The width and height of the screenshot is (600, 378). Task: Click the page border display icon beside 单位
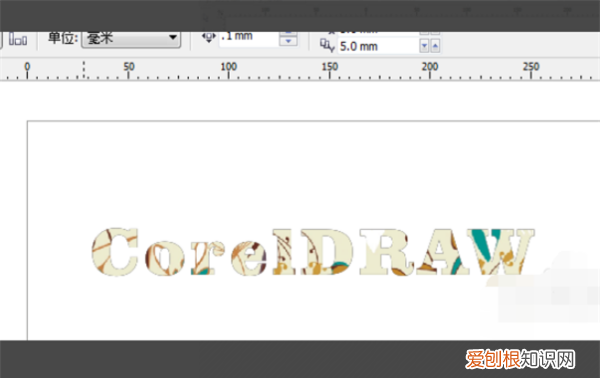click(18, 39)
